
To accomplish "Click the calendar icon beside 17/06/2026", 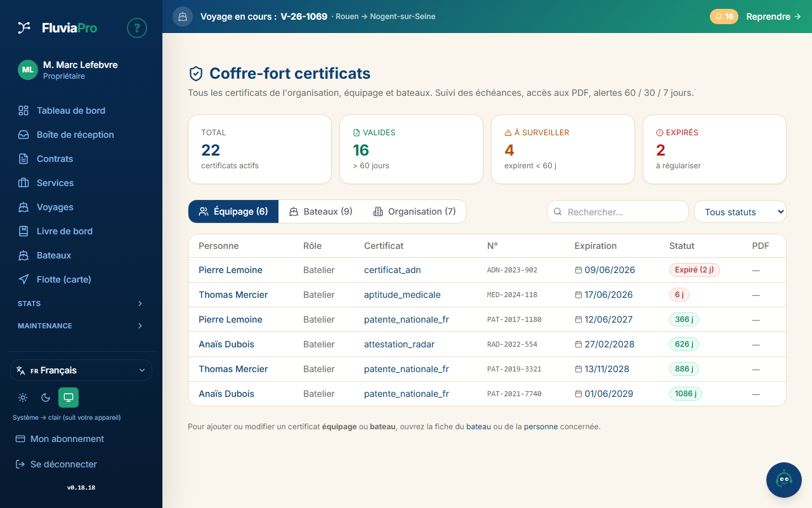I will click(x=579, y=295).
